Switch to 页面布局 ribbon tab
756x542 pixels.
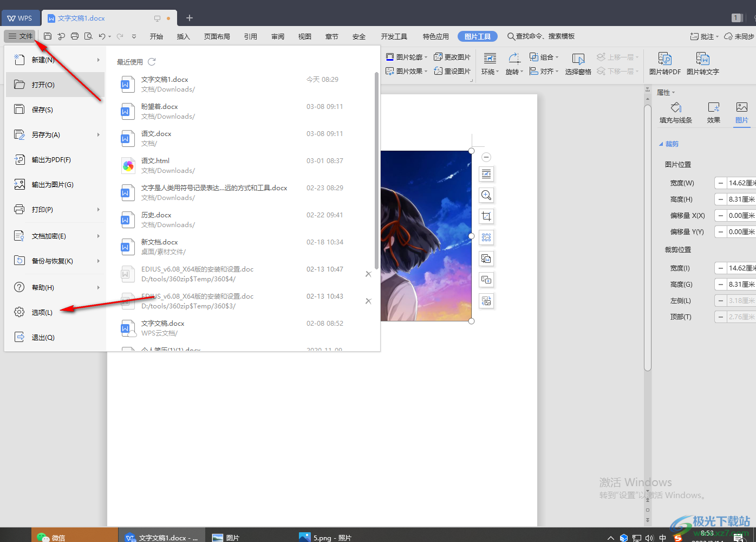pos(217,36)
